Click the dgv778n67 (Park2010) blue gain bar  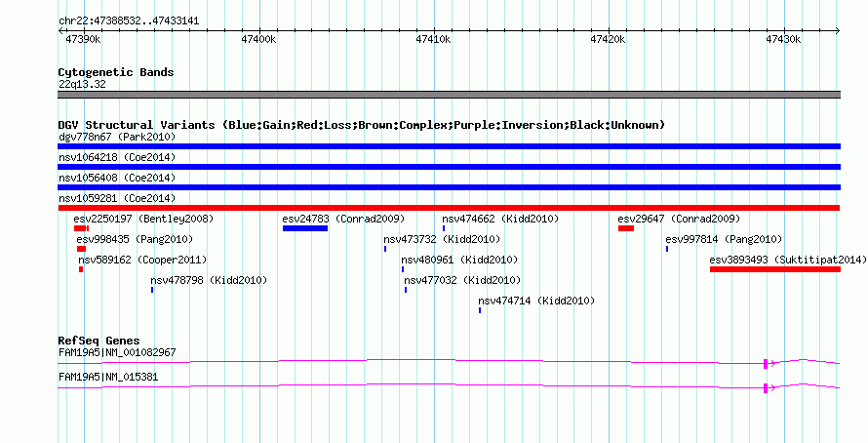[449, 146]
